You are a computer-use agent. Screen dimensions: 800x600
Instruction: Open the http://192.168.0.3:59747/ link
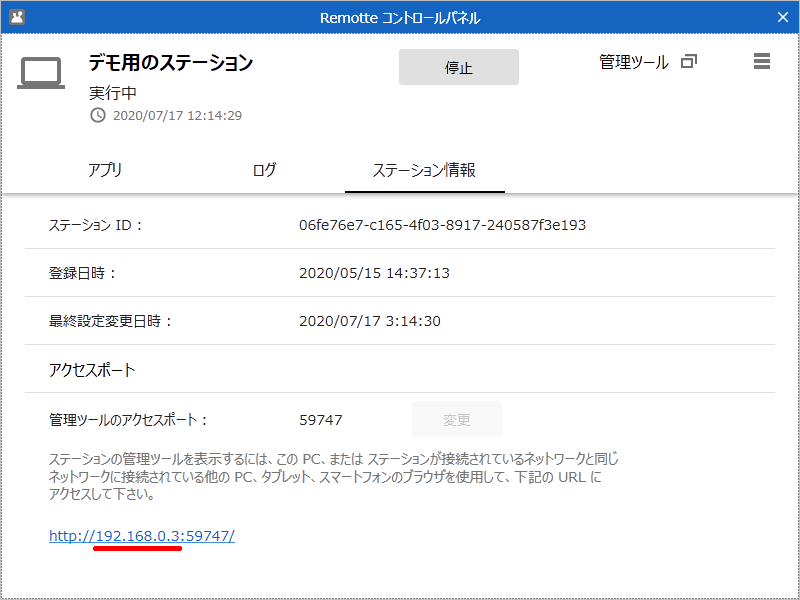click(142, 536)
